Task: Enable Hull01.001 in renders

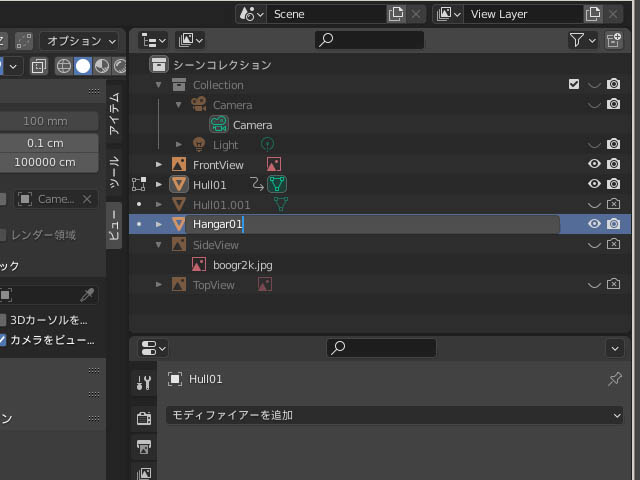Action: pyautogui.click(x=613, y=204)
